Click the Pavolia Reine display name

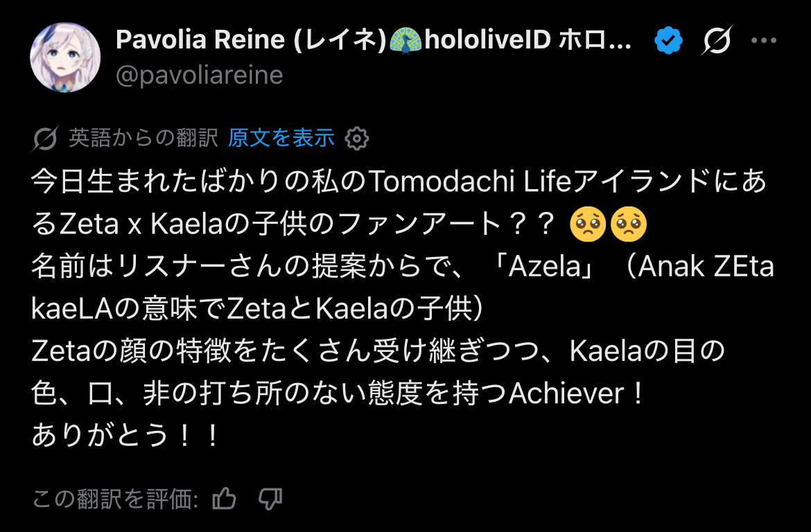(374, 39)
